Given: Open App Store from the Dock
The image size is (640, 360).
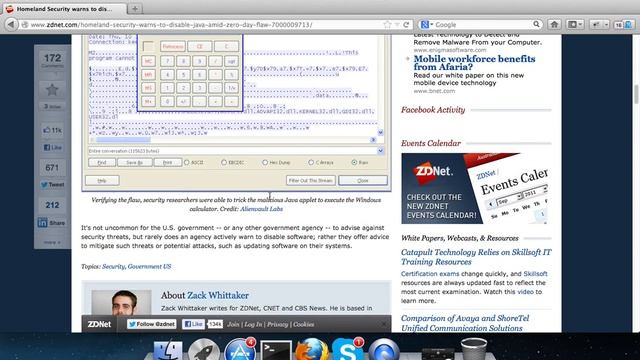Looking at the screenshot, I should (240, 350).
